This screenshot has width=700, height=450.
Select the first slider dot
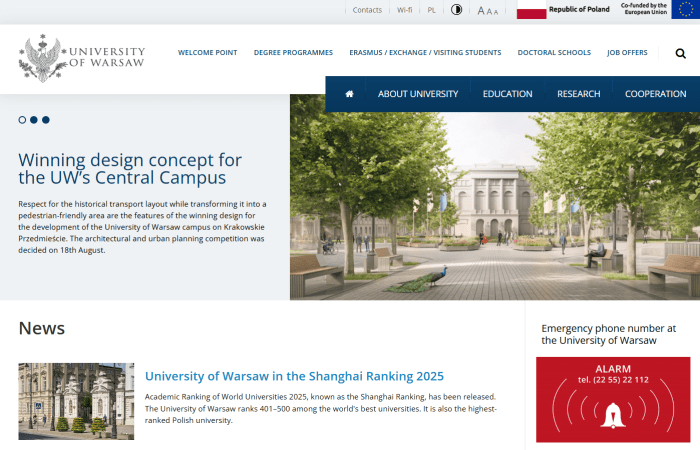22,120
